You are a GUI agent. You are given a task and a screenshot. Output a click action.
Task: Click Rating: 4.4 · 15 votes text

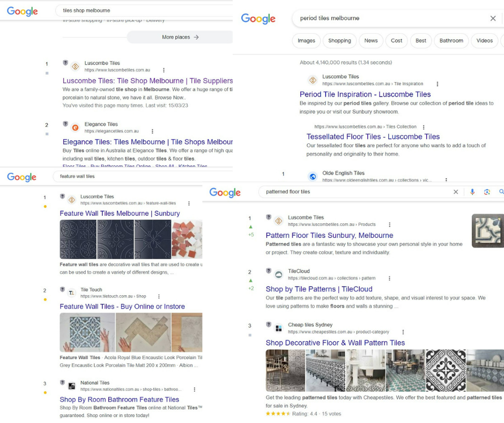[x=316, y=414]
